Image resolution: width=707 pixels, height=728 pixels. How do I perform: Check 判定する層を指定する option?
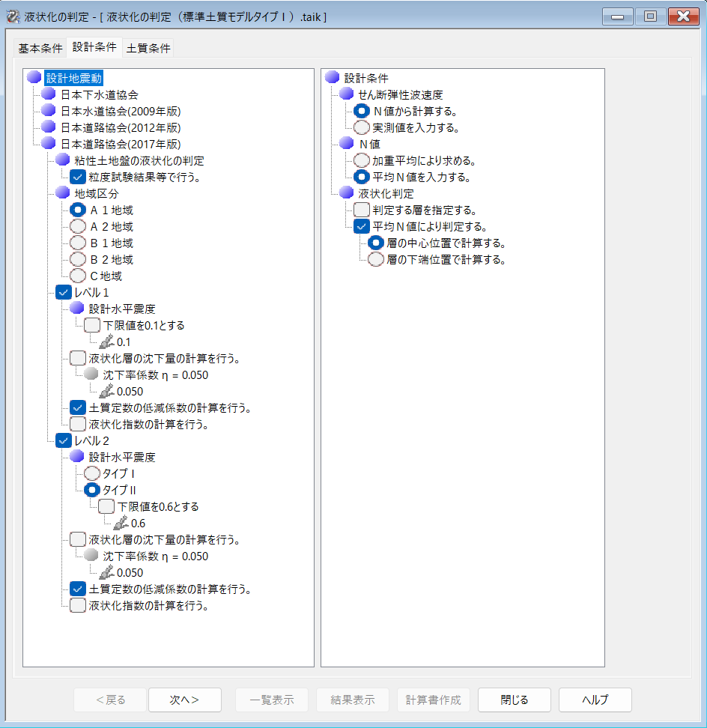coord(361,210)
